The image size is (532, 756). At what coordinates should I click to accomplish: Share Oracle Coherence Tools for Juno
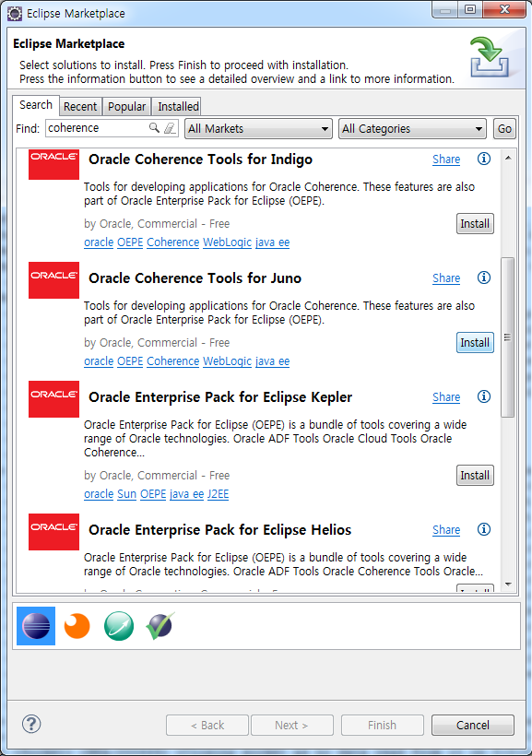[446, 278]
